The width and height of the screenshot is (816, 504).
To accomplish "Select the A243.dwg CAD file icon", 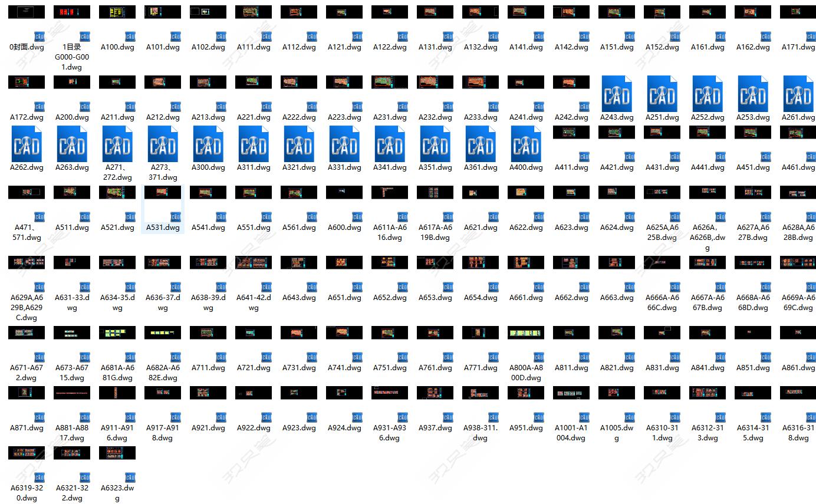I will [x=616, y=94].
